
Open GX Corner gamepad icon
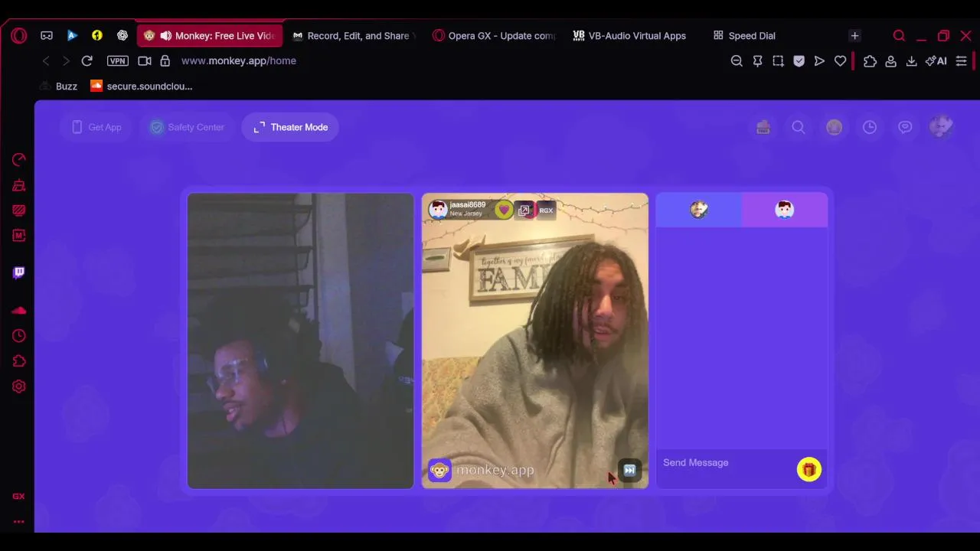pos(47,35)
